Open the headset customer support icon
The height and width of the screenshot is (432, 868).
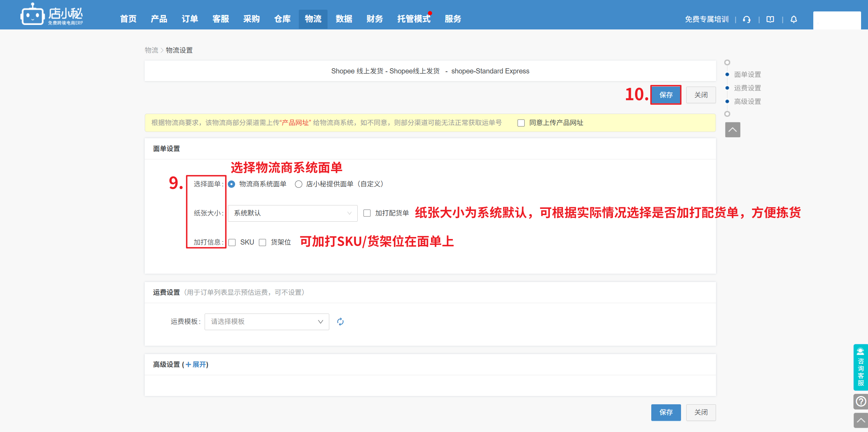[747, 19]
